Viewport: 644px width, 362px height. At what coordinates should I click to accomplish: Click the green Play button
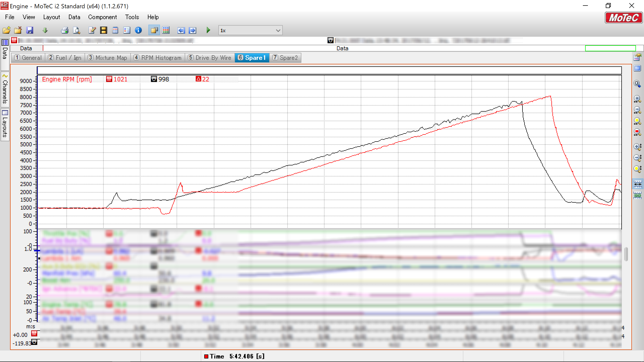coord(208,30)
